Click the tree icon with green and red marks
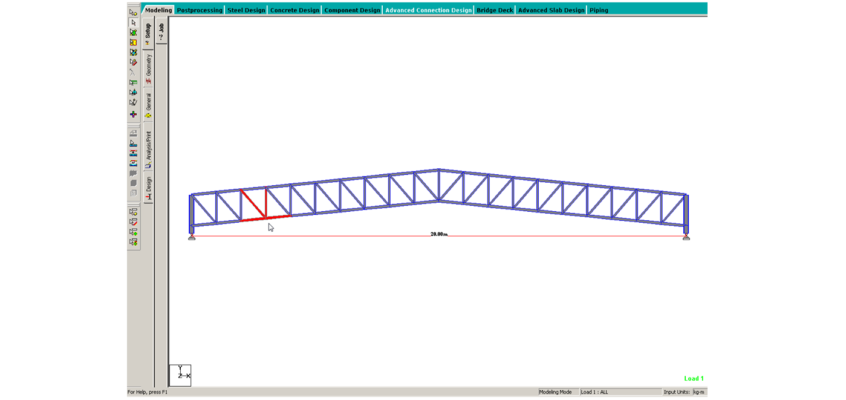Screen dimensions: 846x400 pyautogui.click(x=133, y=241)
